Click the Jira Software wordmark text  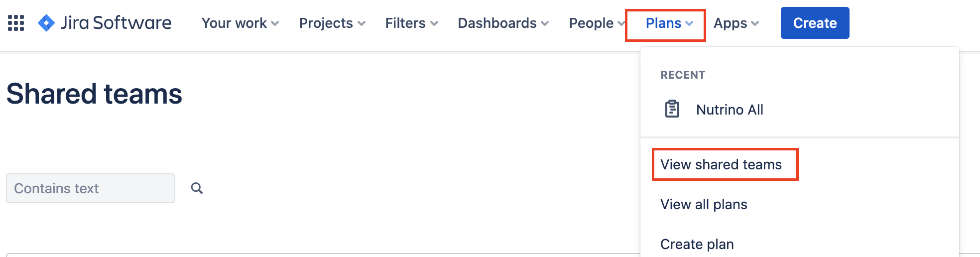116,23
